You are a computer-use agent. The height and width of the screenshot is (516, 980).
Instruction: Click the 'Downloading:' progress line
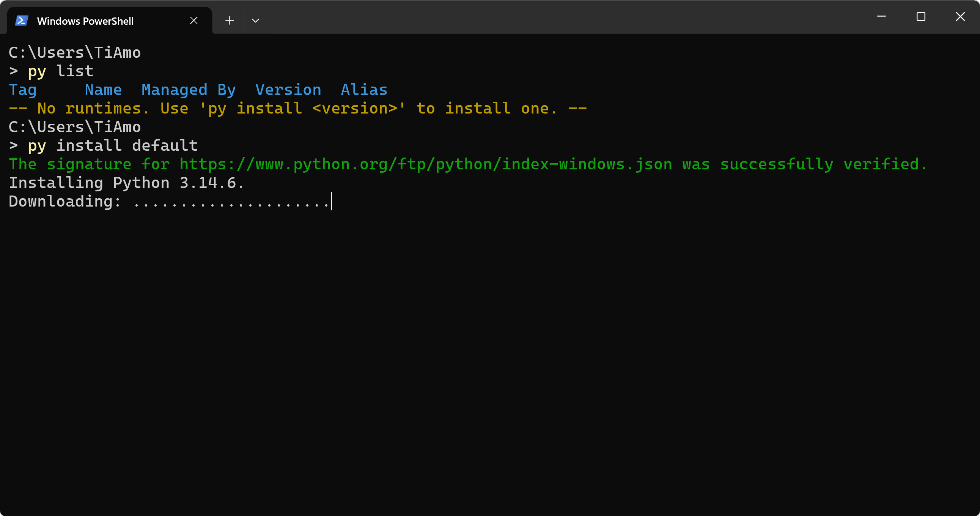[x=169, y=202]
